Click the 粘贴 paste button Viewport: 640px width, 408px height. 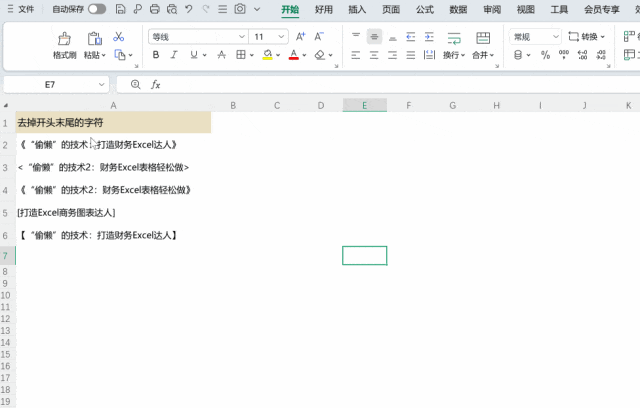pos(94,45)
